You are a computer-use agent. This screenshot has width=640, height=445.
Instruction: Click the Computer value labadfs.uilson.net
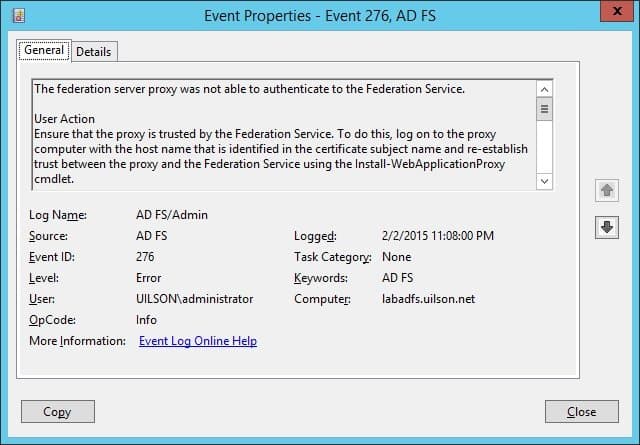(429, 299)
